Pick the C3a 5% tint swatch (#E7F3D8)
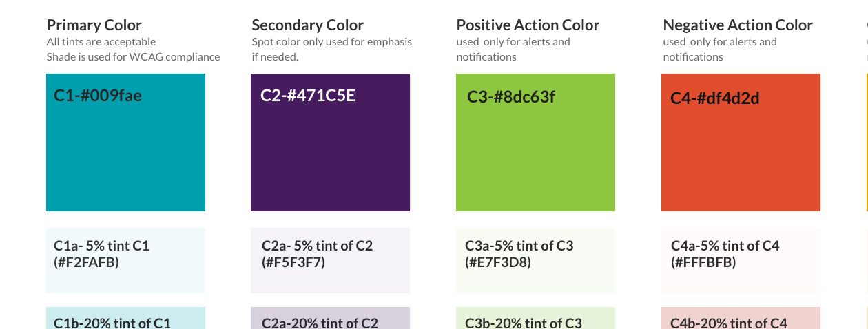The width and height of the screenshot is (868, 329). (x=535, y=260)
